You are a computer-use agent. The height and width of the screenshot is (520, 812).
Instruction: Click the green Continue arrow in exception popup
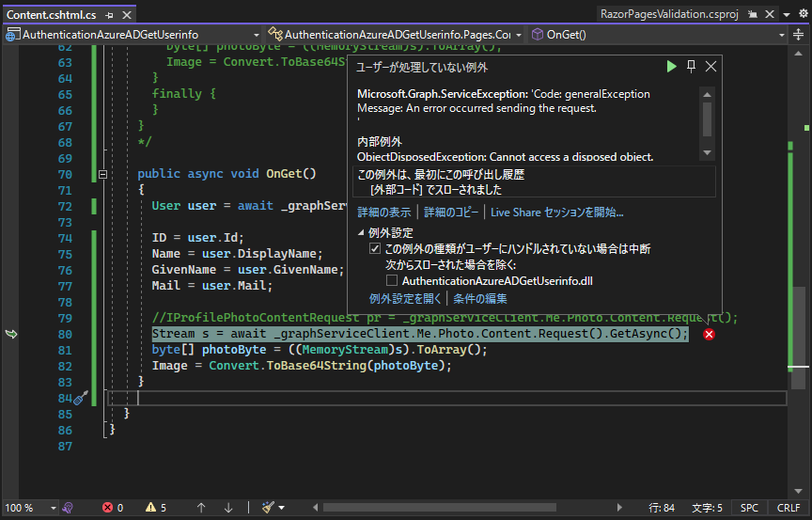(x=671, y=67)
